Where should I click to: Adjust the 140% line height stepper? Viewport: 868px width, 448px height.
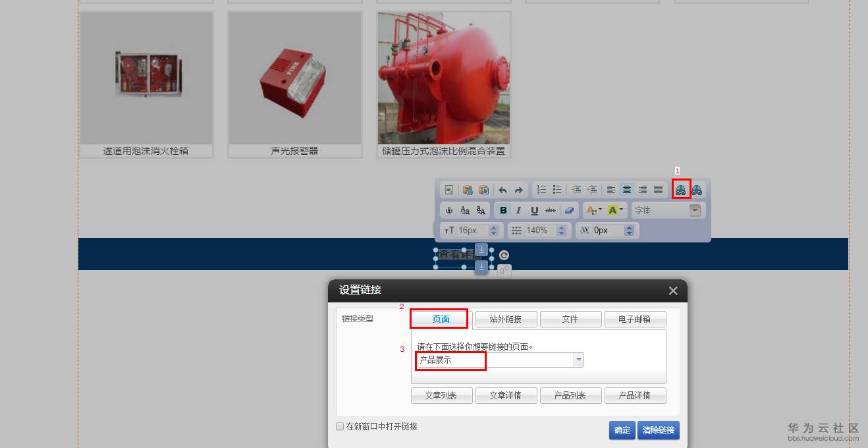coord(561,231)
